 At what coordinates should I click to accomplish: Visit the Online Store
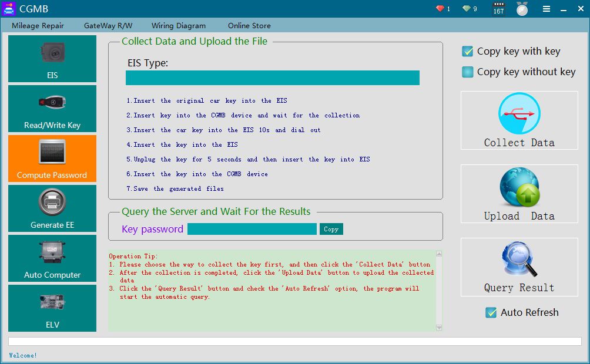pos(249,26)
